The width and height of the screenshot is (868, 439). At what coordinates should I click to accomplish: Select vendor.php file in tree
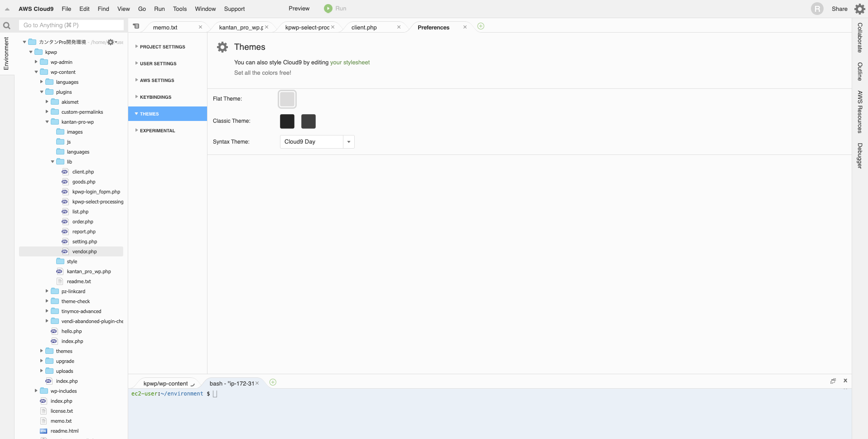(71, 251)
